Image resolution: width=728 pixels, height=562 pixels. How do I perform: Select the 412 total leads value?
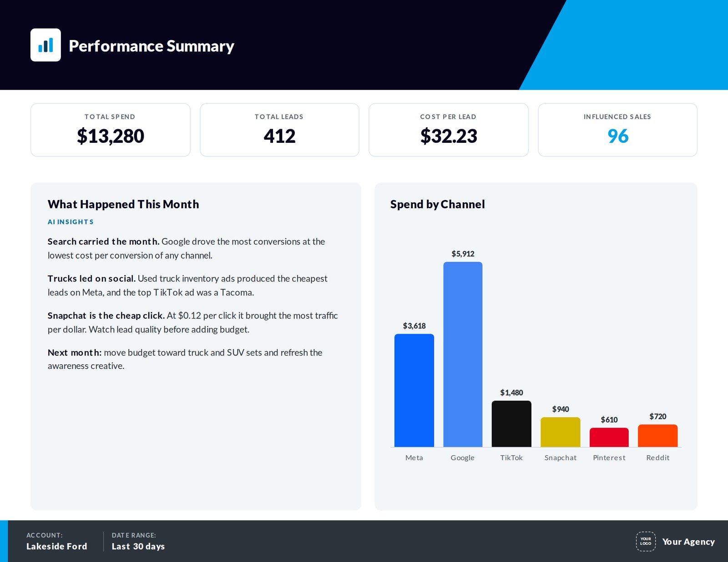279,136
